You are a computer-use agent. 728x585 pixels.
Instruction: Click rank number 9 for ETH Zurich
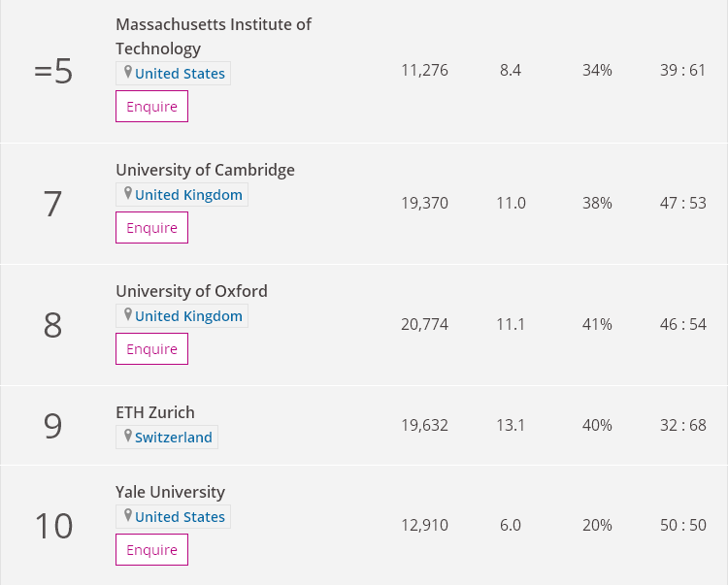[53, 426]
